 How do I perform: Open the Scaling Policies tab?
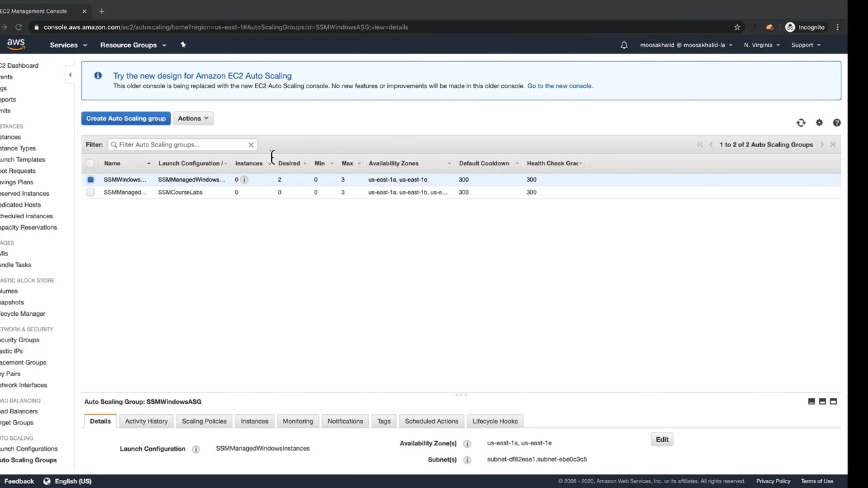(204, 421)
